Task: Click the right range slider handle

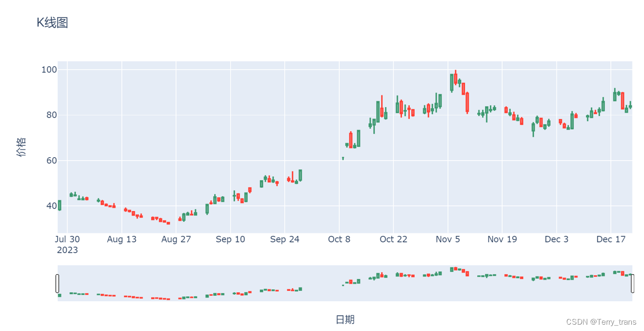Action: [x=633, y=284]
